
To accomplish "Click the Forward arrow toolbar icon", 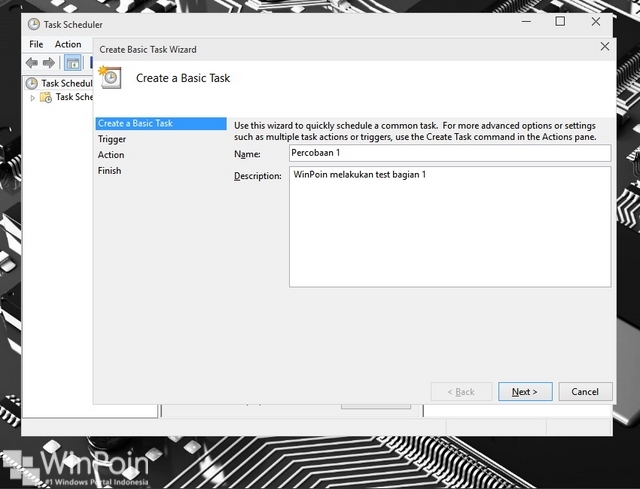I will (x=49, y=63).
